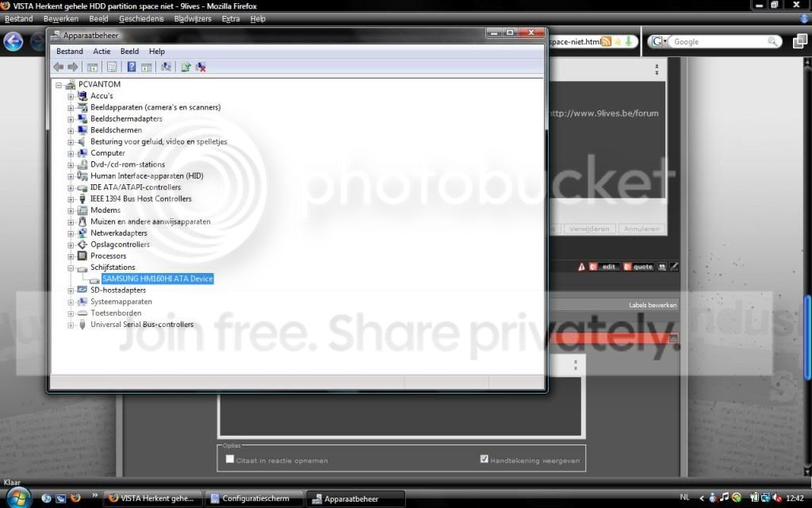This screenshot has width=812, height=508.
Task: Expand Universal Serial Bus-controllers node
Action: coord(71,325)
